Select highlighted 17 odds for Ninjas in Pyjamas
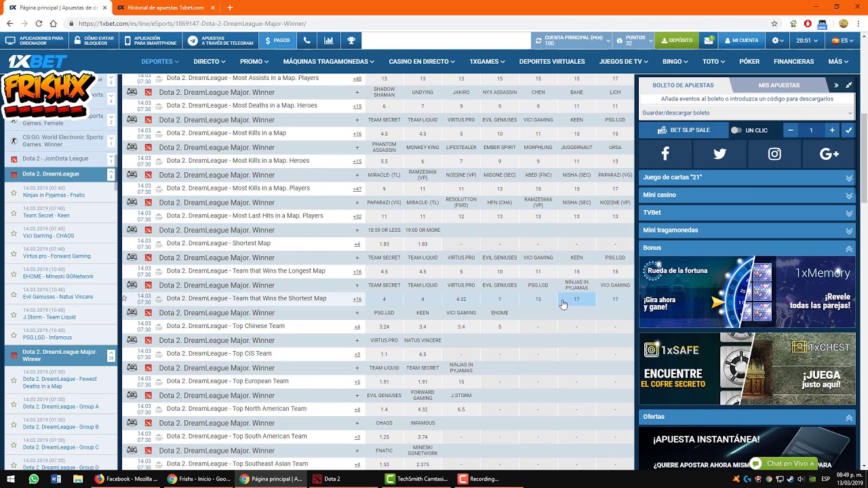 pos(576,300)
